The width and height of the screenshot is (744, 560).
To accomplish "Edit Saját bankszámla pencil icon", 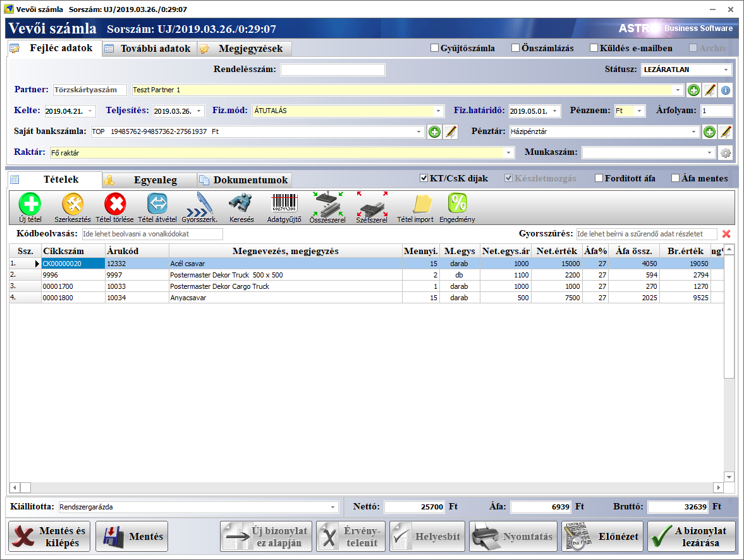I will pos(450,132).
